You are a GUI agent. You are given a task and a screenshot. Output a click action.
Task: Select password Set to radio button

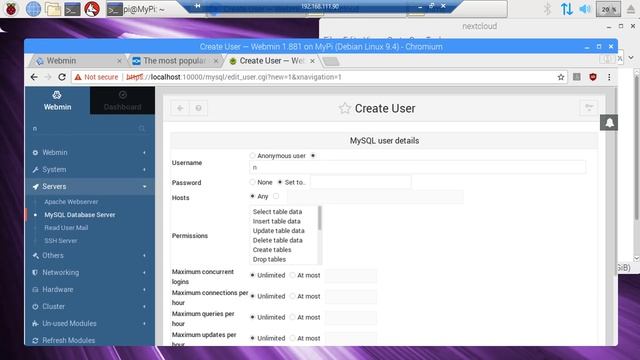(x=280, y=182)
